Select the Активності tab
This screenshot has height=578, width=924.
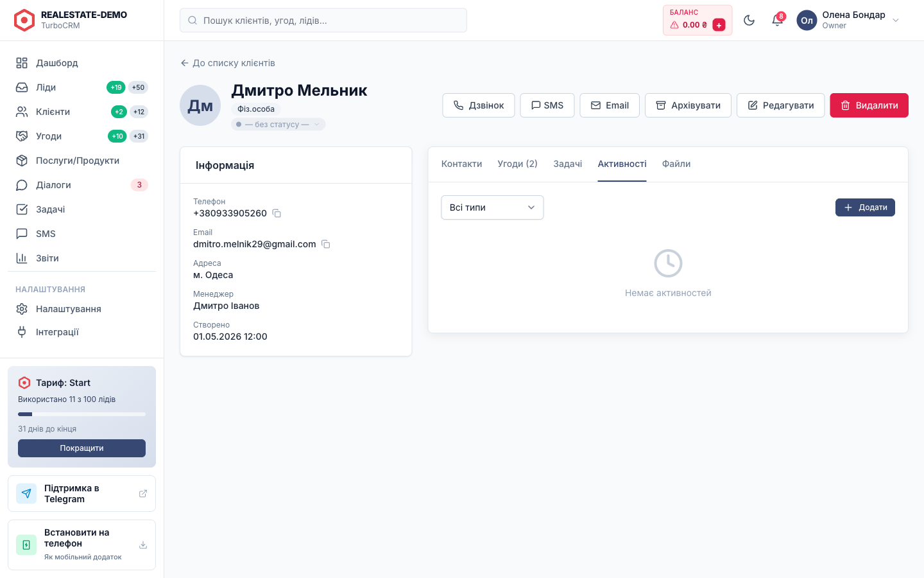[622, 164]
